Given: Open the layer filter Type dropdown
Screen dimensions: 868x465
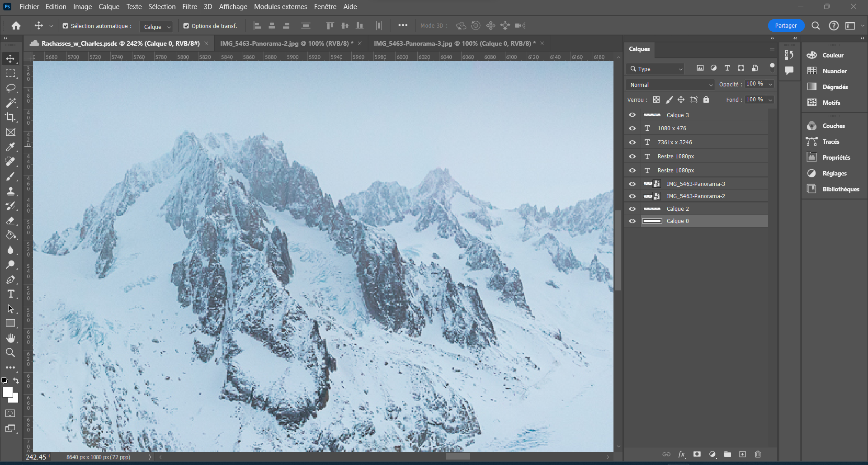Looking at the screenshot, I should point(655,68).
